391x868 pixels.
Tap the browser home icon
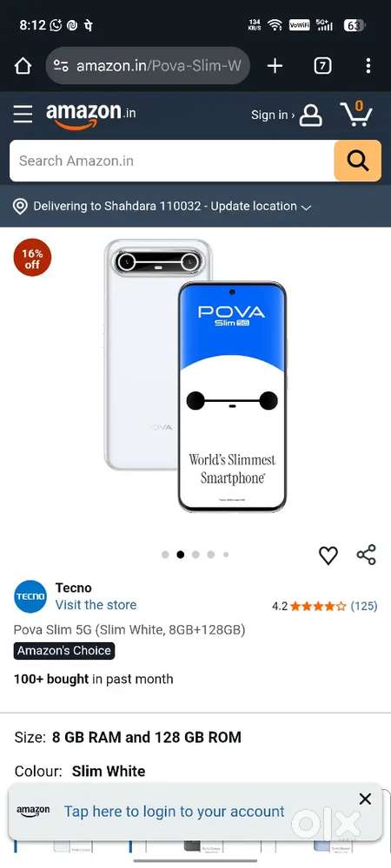(23, 67)
